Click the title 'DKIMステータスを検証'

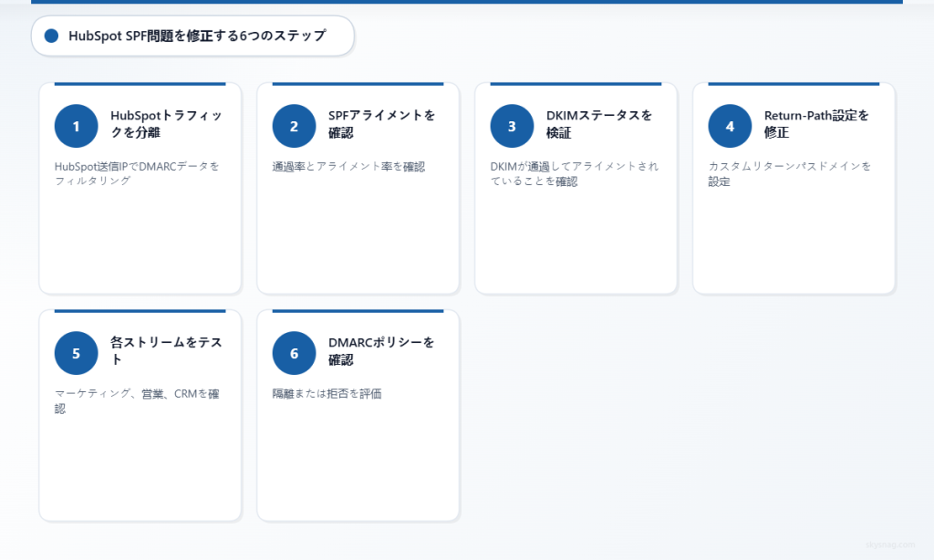pos(599,124)
